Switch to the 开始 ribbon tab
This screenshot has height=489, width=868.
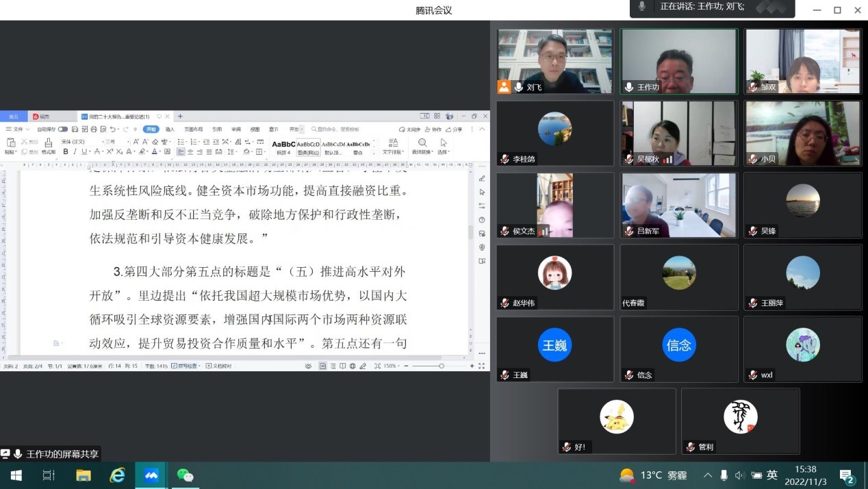[x=151, y=129]
